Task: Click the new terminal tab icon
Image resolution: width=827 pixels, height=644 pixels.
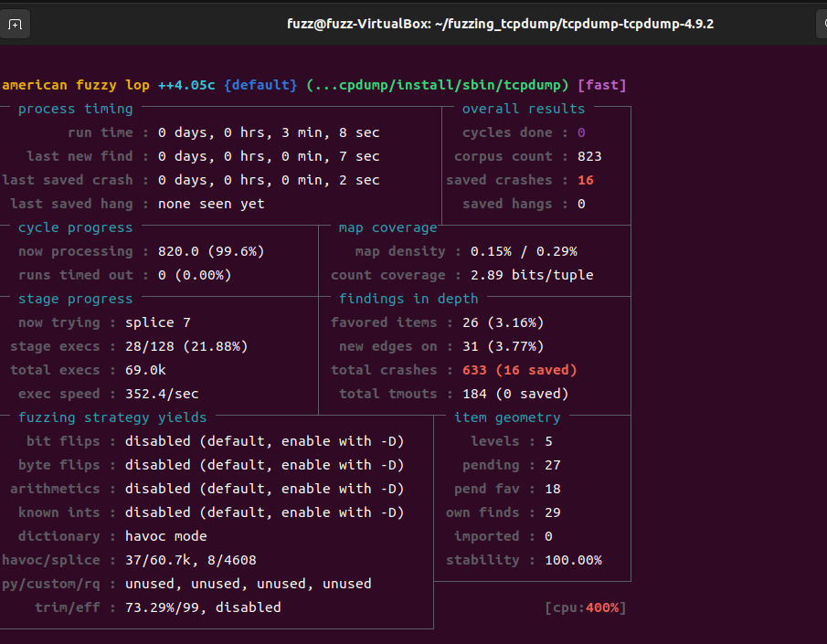Action: (x=15, y=25)
